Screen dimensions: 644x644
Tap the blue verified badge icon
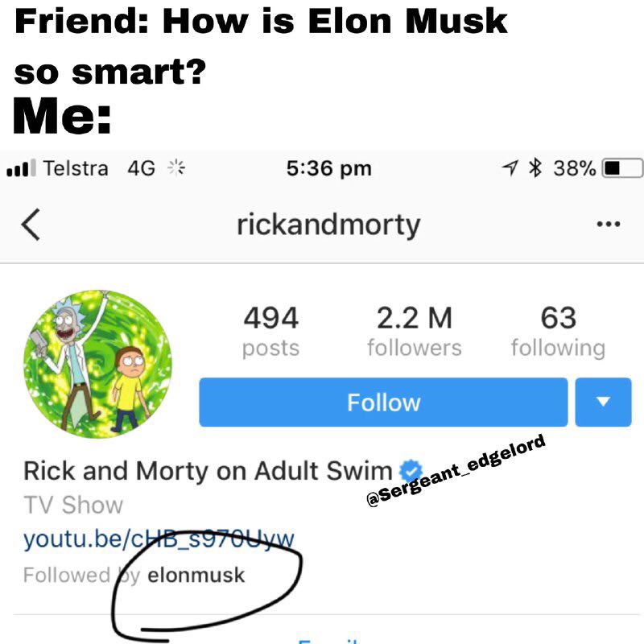(x=410, y=471)
